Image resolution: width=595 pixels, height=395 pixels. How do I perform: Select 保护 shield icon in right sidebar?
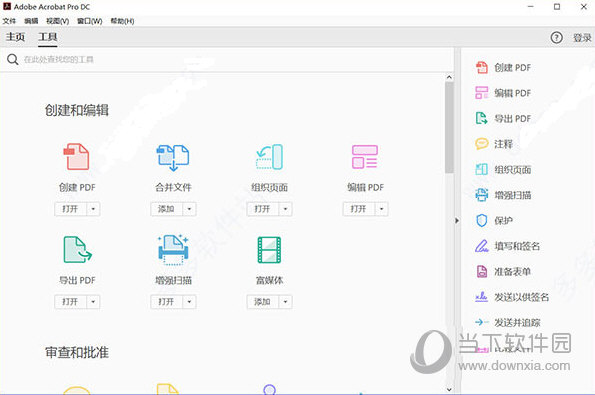pos(482,220)
